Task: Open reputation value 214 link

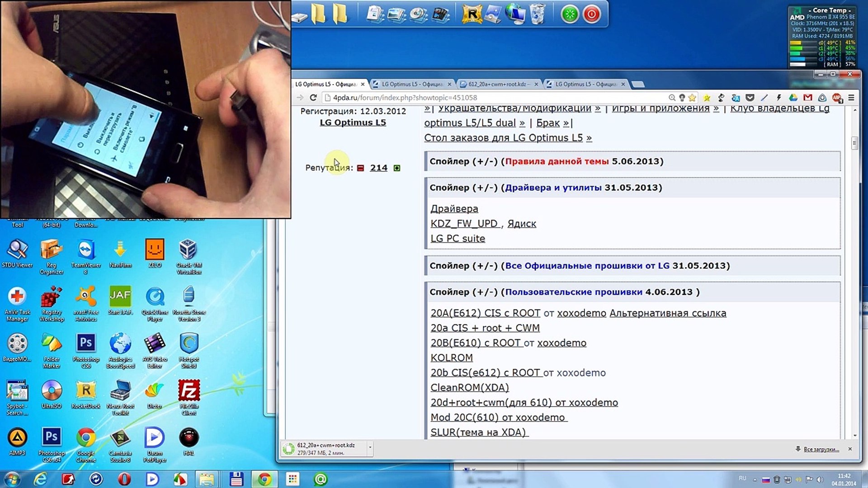Action: [378, 168]
